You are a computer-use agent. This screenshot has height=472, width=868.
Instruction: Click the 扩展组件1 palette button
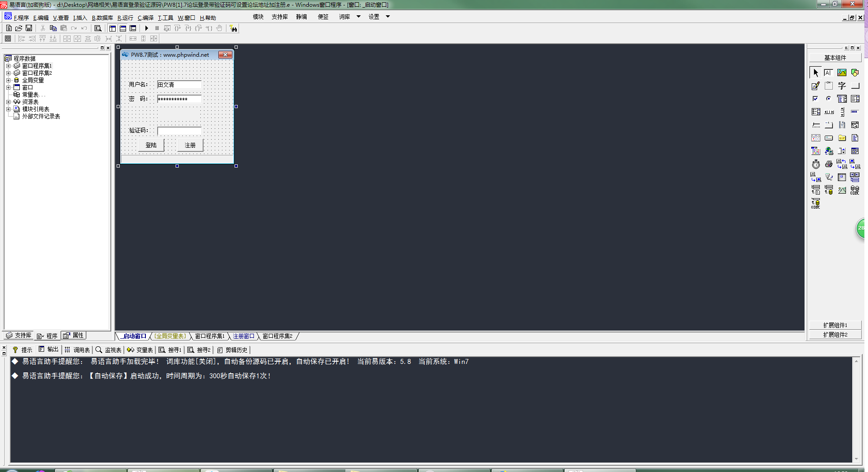coord(835,325)
